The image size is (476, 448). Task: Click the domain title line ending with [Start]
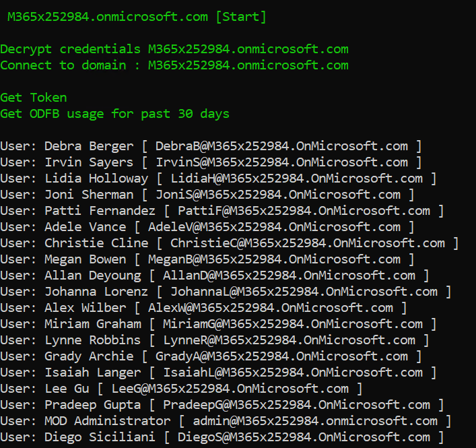tap(137, 18)
